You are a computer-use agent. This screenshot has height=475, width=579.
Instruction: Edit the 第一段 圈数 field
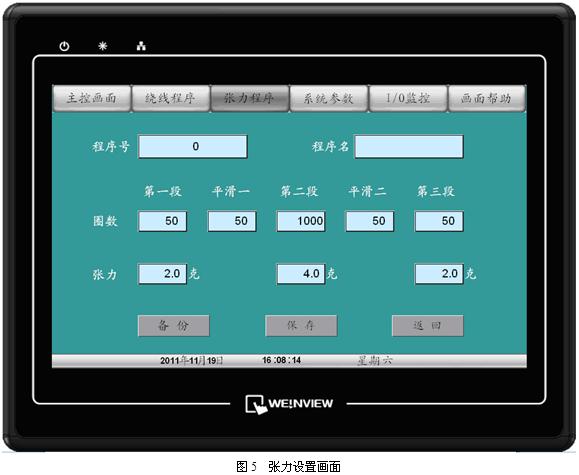click(162, 221)
